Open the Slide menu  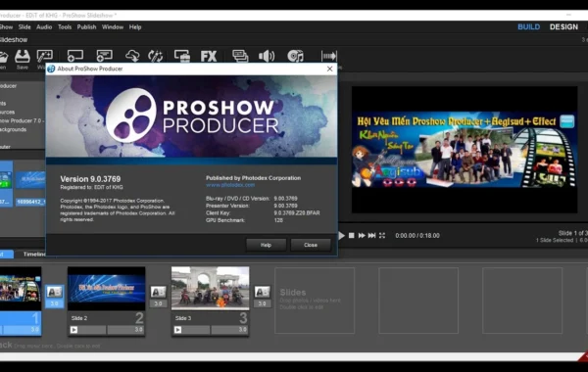(x=24, y=27)
